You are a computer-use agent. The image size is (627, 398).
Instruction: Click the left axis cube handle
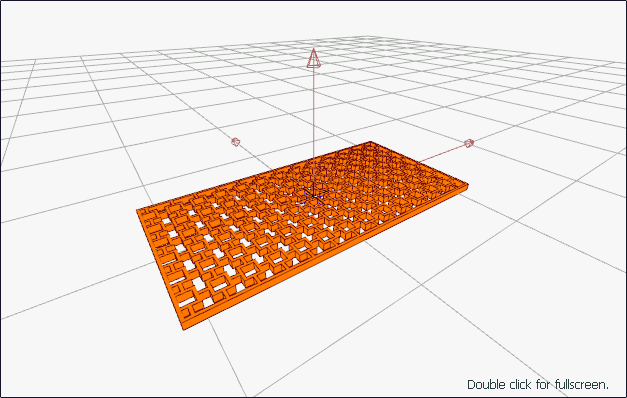pos(236,142)
